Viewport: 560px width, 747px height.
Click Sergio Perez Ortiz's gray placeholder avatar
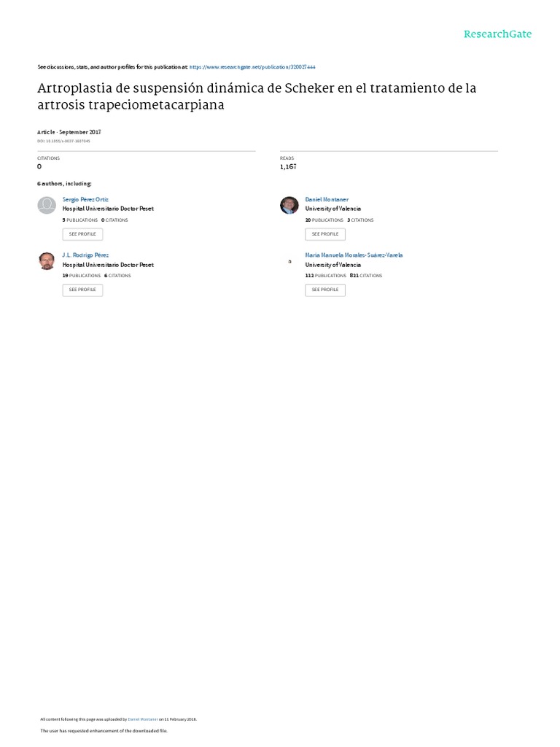pos(47,205)
